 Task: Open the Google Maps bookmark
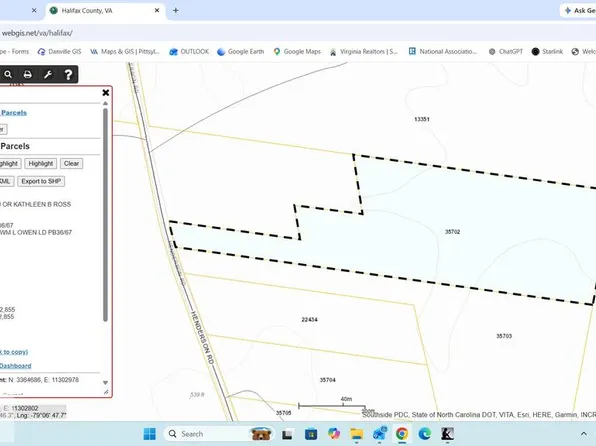click(297, 52)
